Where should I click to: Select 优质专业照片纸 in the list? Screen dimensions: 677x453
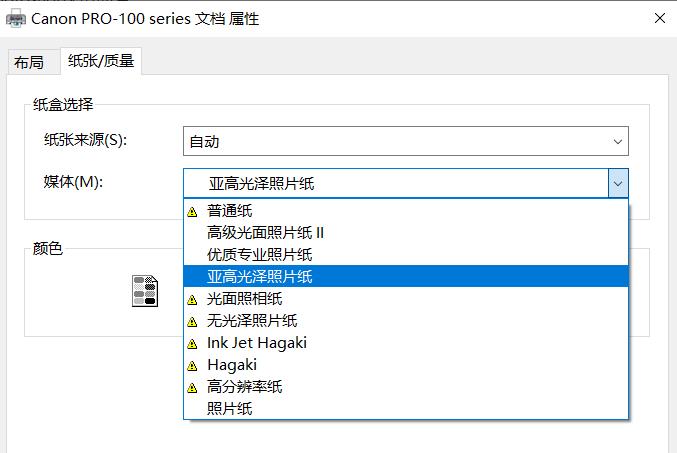click(x=405, y=255)
